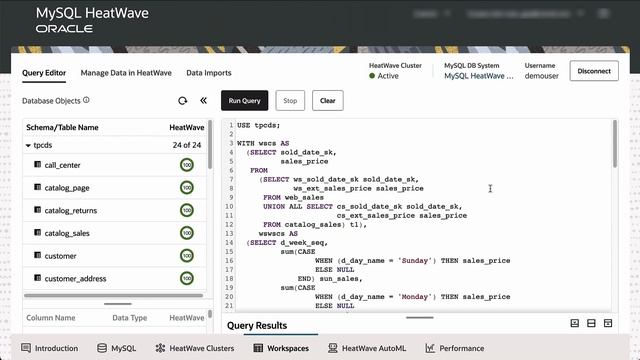Click the HeatWave AutoML nav icon
The image size is (640, 360).
[x=333, y=348]
